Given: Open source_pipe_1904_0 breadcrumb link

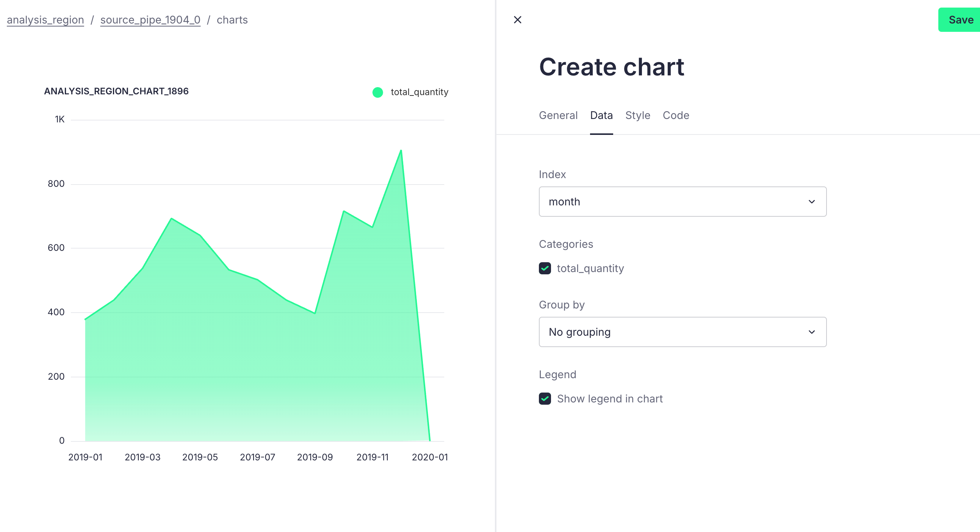Looking at the screenshot, I should pyautogui.click(x=150, y=20).
